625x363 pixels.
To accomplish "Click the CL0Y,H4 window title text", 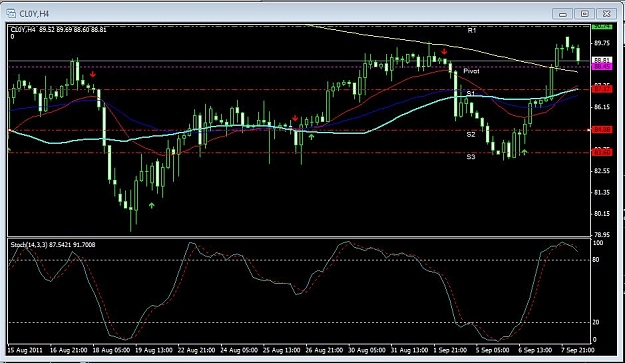I will click(34, 14).
